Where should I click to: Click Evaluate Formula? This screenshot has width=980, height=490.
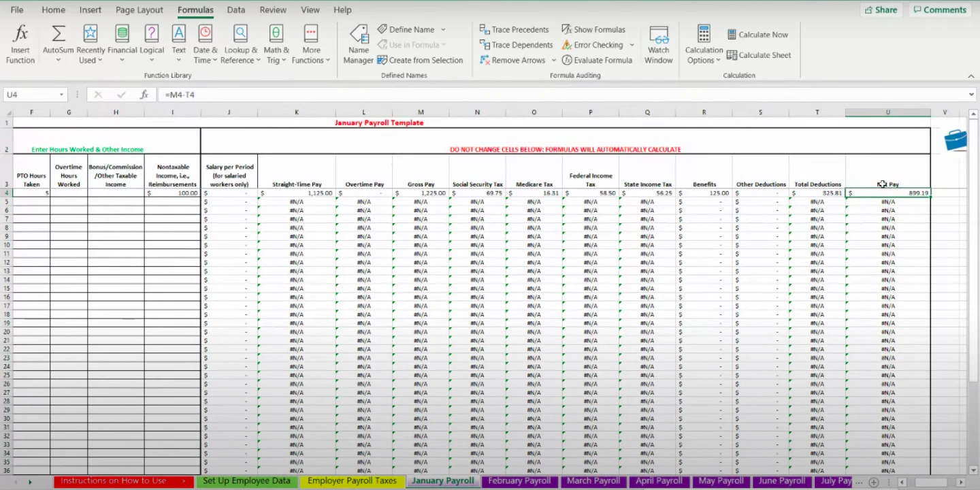tap(597, 60)
